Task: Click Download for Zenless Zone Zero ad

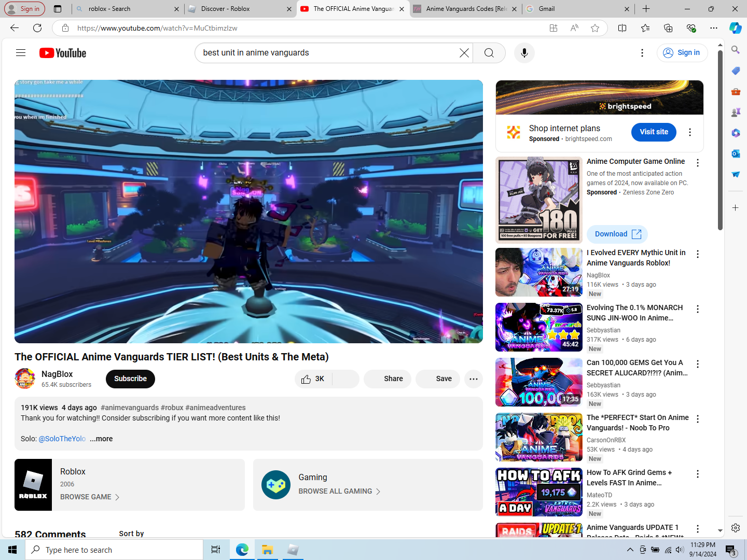Action: [x=617, y=234]
